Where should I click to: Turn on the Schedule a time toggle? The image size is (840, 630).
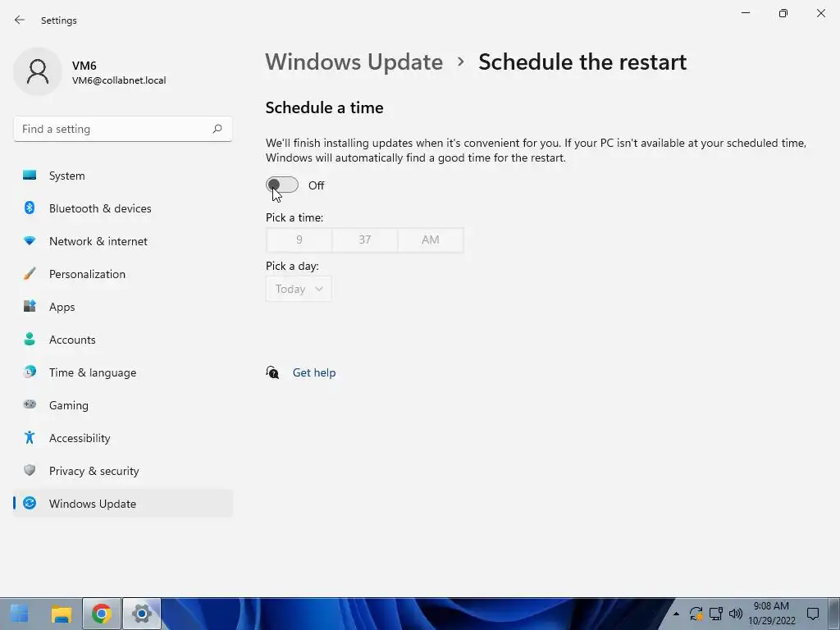[x=282, y=185]
